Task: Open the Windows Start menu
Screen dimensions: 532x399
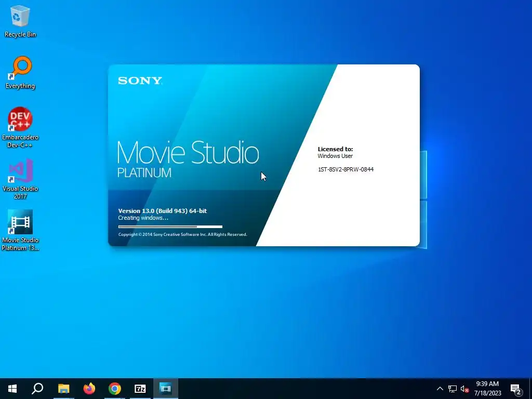Action: (x=12, y=389)
